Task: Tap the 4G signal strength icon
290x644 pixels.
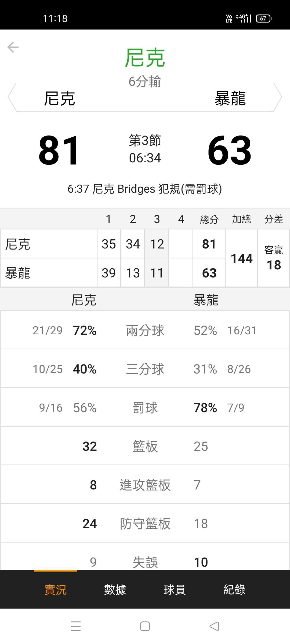Action: pos(244,19)
